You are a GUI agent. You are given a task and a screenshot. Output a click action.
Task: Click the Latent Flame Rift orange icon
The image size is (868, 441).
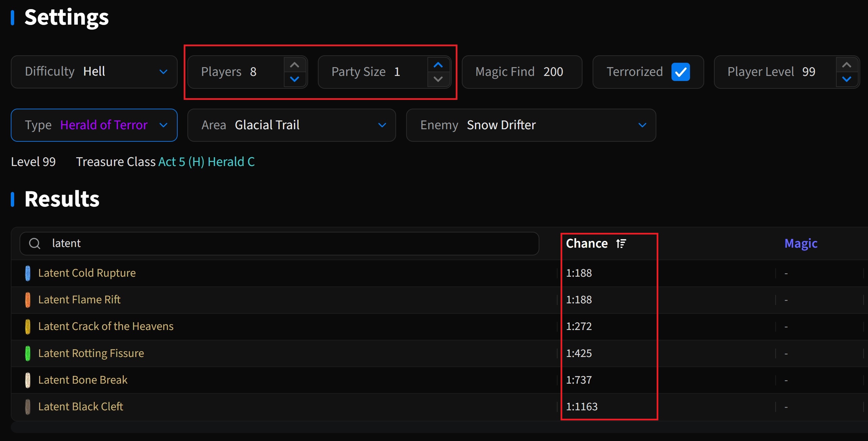[x=28, y=300]
